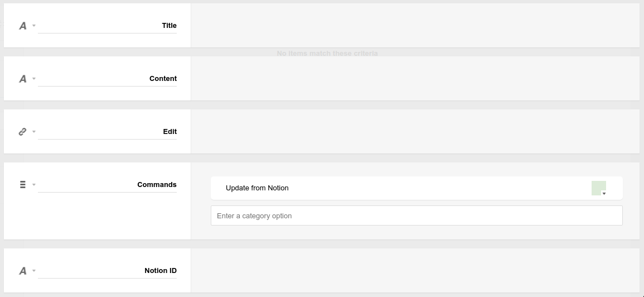
Task: Rename the Commands field label
Action: point(107,185)
